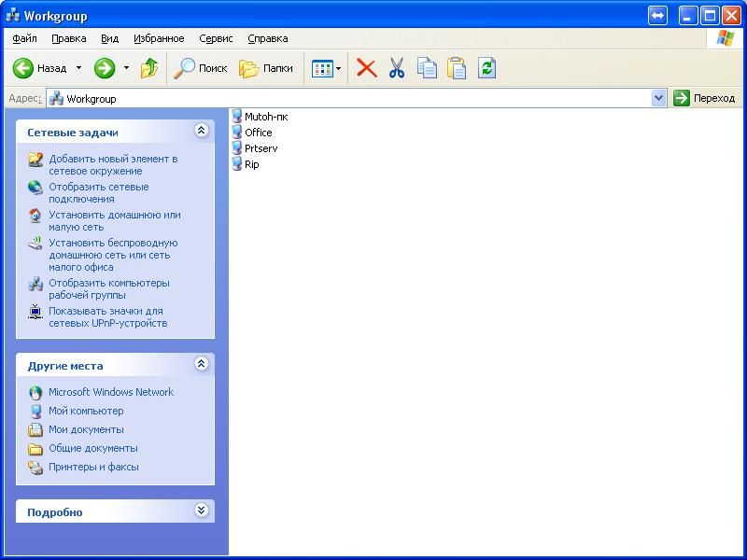Viewport: 747px width, 560px height.
Task: Open Принтеры и факсы link
Action: pyautogui.click(x=93, y=467)
